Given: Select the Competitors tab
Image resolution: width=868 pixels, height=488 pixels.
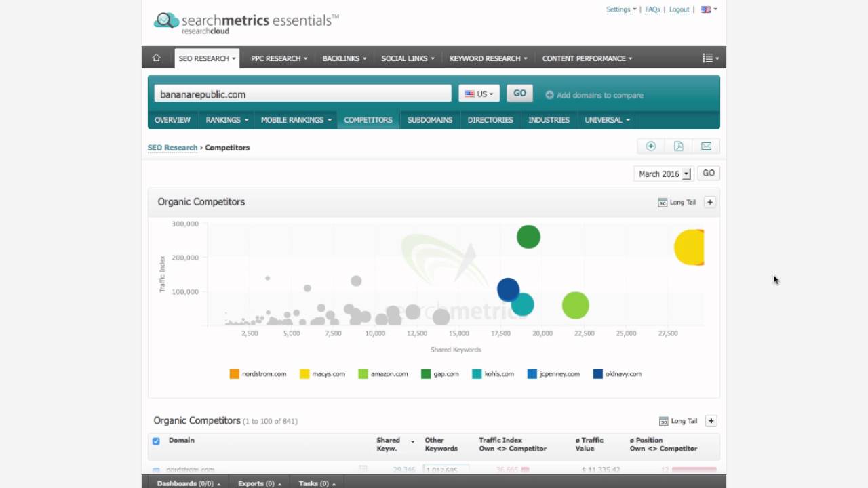Looking at the screenshot, I should [x=368, y=120].
